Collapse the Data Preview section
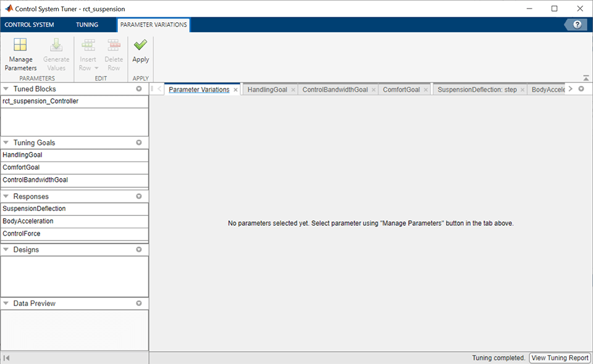The height and width of the screenshot is (364, 593). point(6,303)
